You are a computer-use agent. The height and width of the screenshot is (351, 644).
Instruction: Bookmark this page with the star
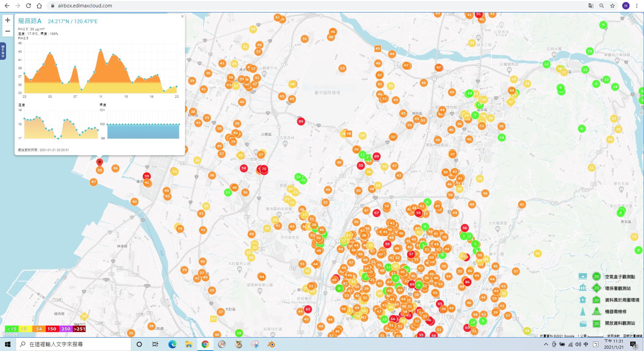[612, 6]
